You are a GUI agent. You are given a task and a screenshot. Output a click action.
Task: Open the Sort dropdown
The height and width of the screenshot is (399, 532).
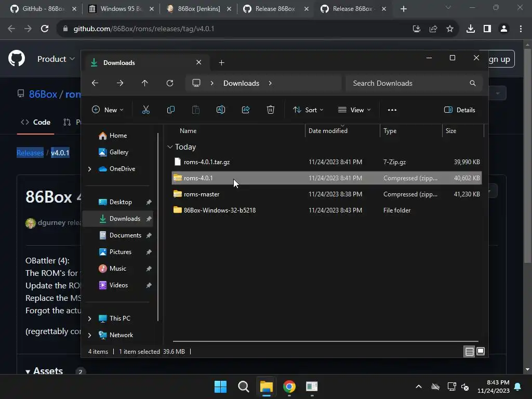pos(308,110)
